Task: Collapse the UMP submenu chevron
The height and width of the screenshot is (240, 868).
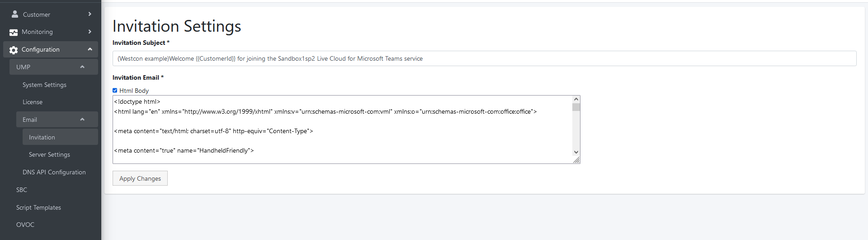Action: point(82,67)
